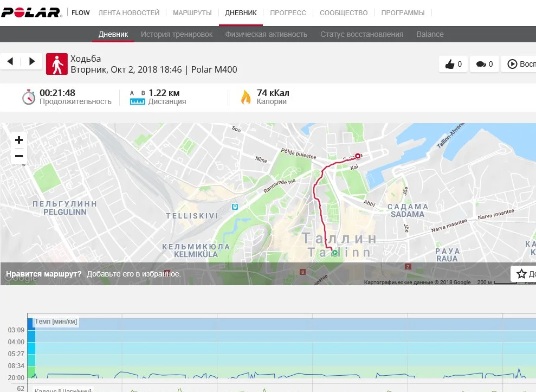Like the training with thumbs-up icon
536x392 pixels.
pos(453,64)
